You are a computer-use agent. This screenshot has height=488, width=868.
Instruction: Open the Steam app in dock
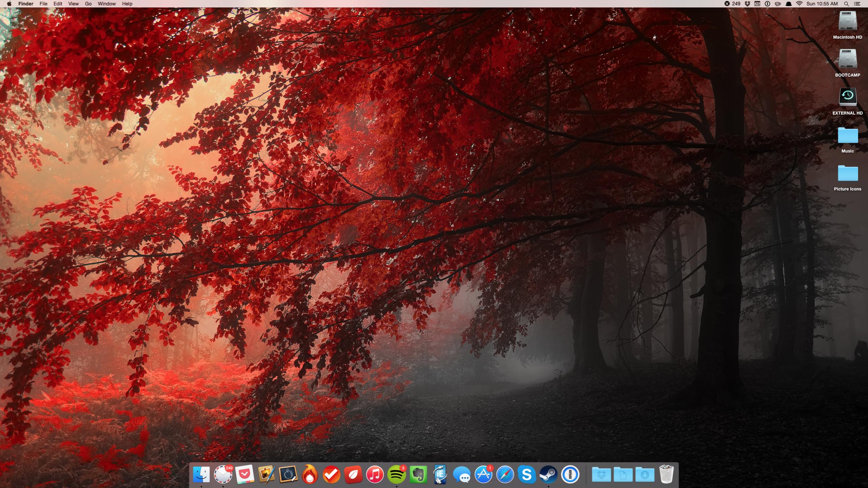tap(548, 474)
